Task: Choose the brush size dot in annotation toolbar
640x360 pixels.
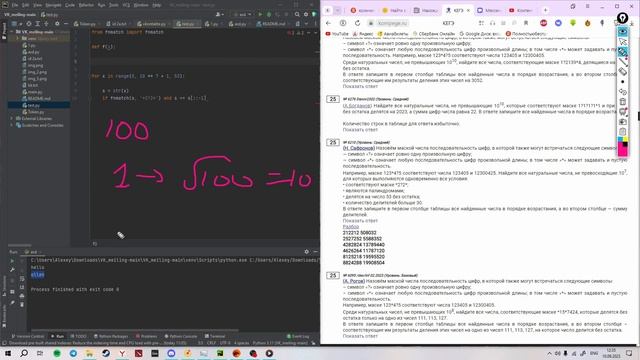Action: tap(622, 82)
